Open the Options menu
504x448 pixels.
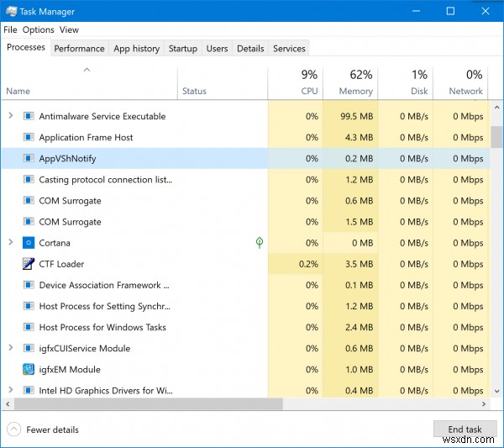pyautogui.click(x=39, y=29)
